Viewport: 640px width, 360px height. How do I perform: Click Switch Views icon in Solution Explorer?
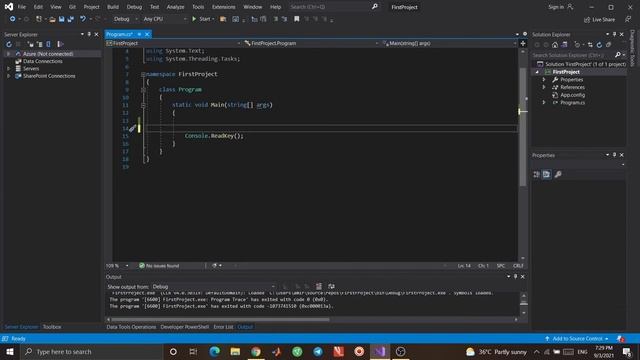[564, 45]
